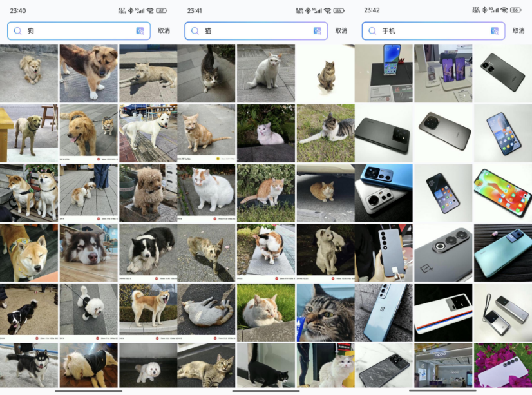Cancel the 手机 search with 取消

[518, 30]
